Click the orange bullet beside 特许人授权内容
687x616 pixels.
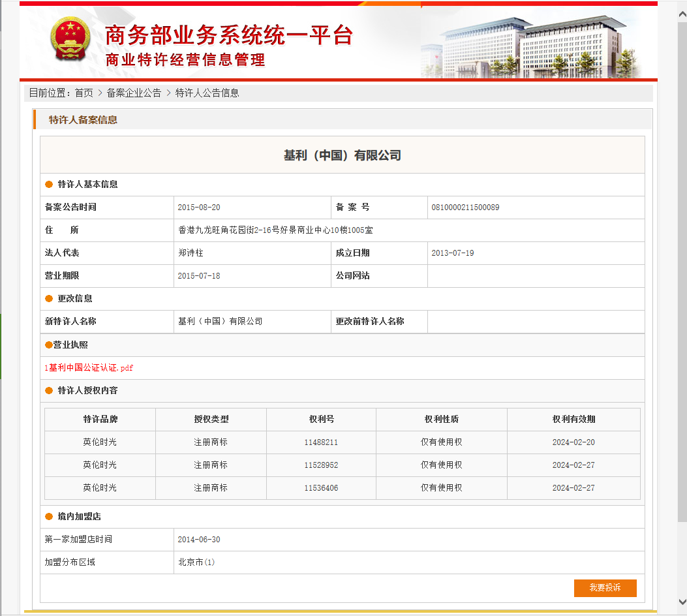(49, 391)
